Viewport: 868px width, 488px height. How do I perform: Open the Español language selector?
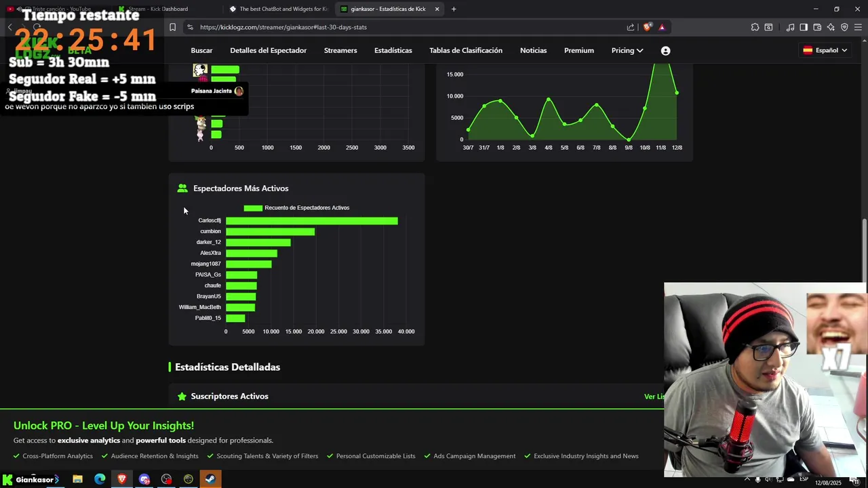[825, 51]
